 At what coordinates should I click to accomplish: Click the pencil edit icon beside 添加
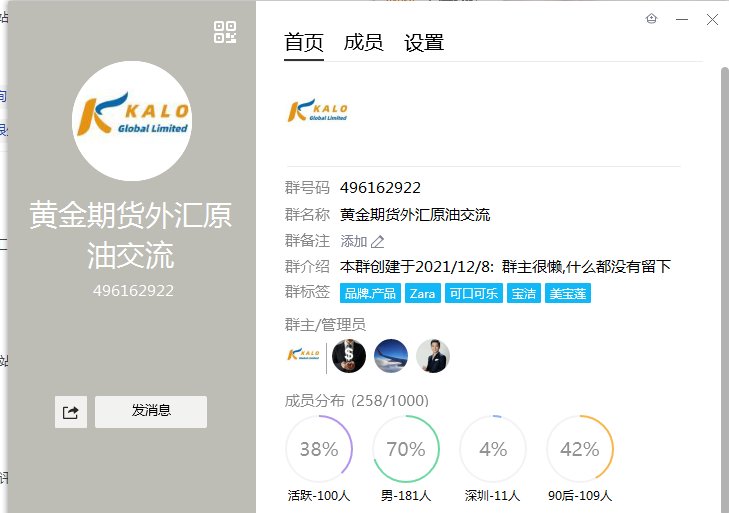[x=378, y=241]
